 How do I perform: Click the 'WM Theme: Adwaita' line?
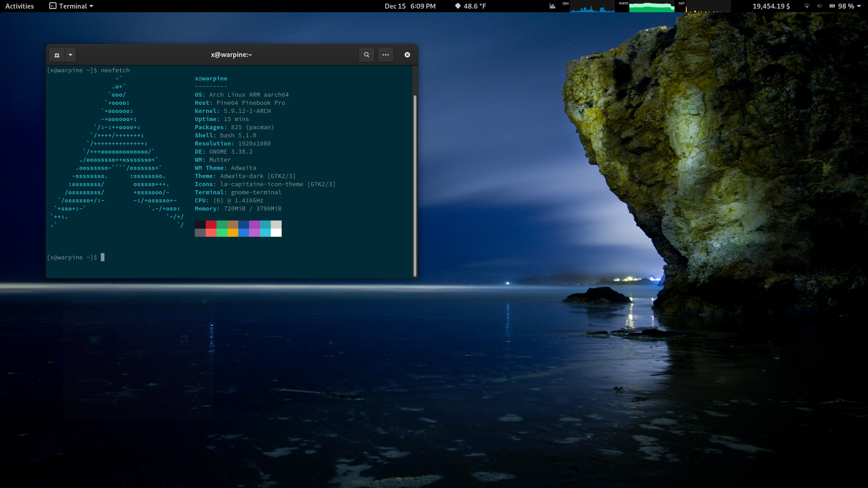coord(226,168)
